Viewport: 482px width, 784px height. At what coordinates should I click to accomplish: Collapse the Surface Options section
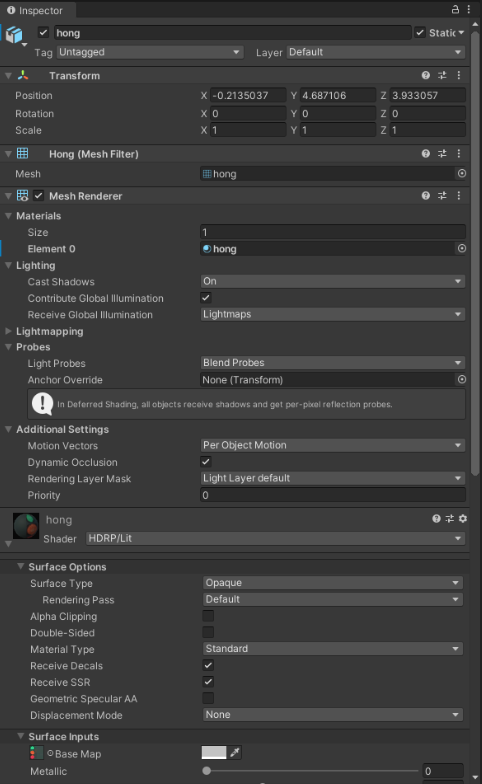pos(20,566)
